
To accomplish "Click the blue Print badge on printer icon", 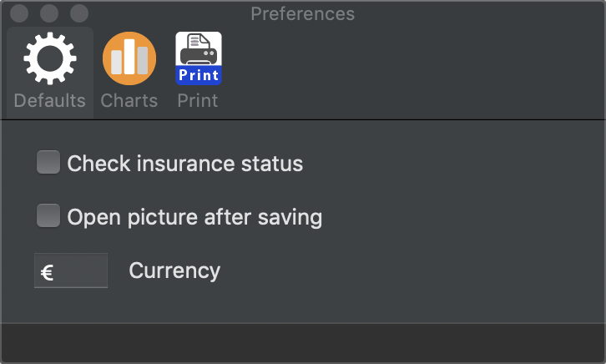I will 199,75.
